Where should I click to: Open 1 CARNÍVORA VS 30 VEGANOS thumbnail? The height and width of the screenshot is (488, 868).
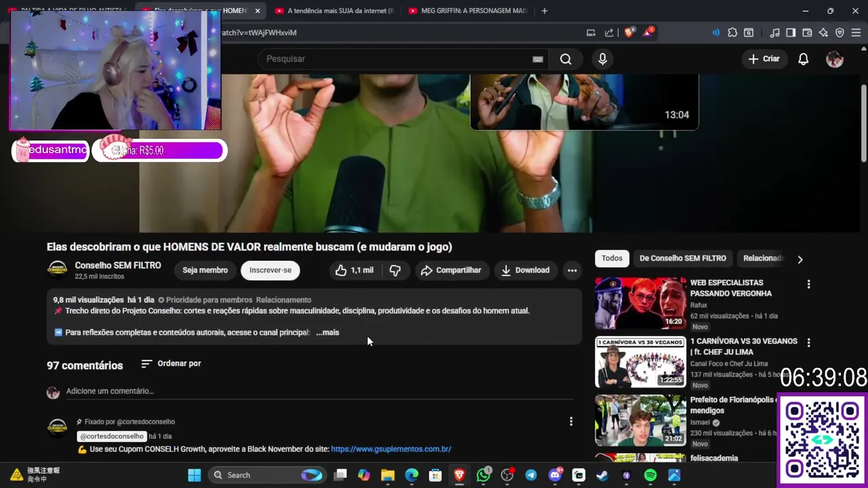click(x=640, y=362)
